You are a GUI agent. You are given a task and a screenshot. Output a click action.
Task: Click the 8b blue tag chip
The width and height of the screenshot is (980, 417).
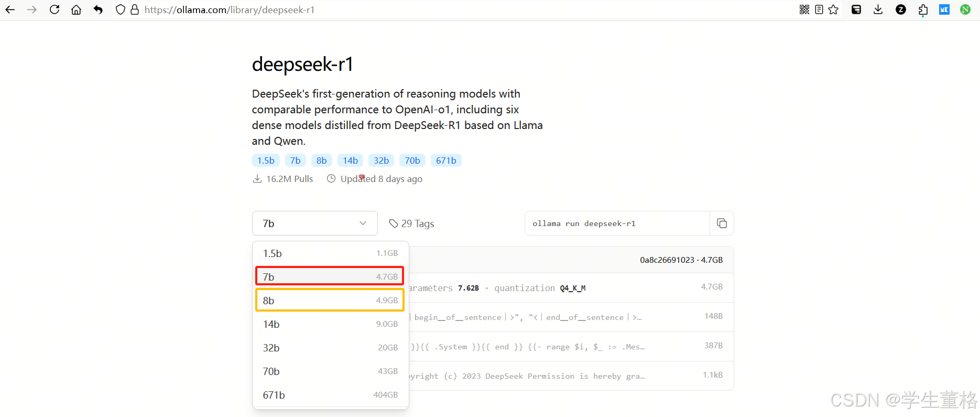click(x=322, y=161)
